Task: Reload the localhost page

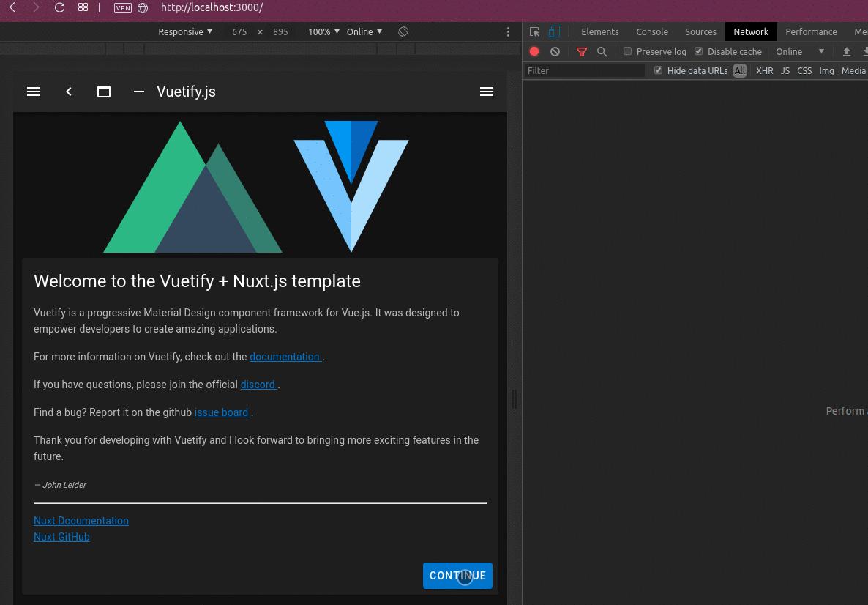Action: 59,7
